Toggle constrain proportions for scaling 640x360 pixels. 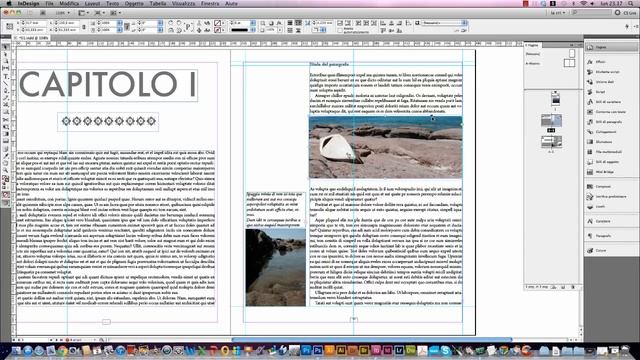pyautogui.click(x=127, y=27)
